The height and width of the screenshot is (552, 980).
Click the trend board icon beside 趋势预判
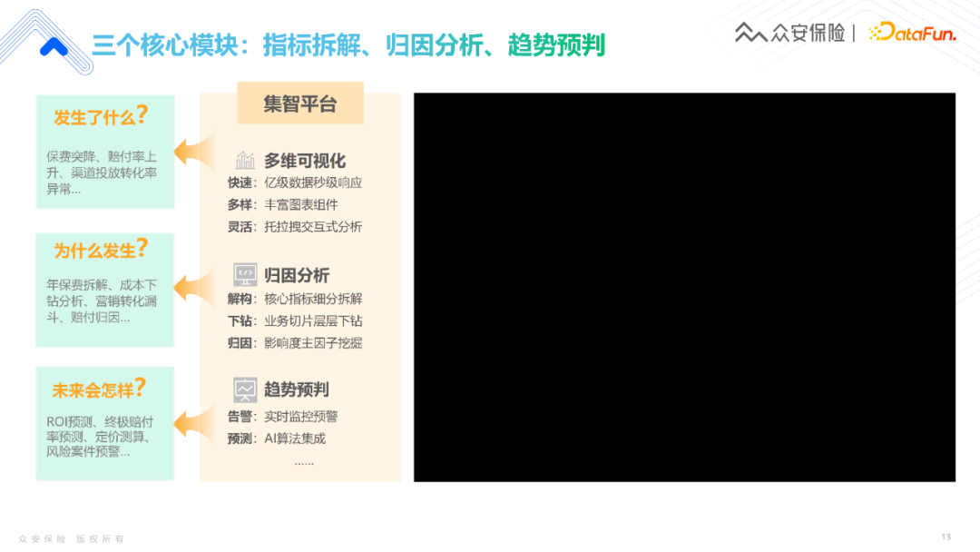point(245,389)
